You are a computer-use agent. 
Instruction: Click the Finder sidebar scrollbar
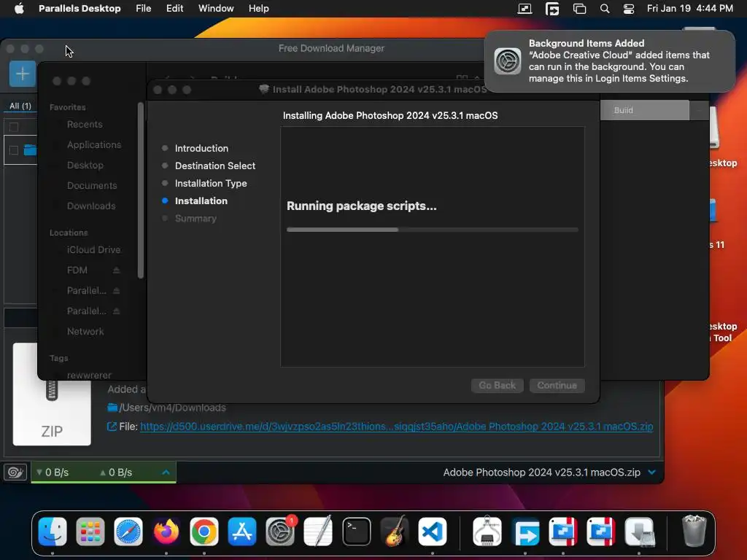coord(141,190)
